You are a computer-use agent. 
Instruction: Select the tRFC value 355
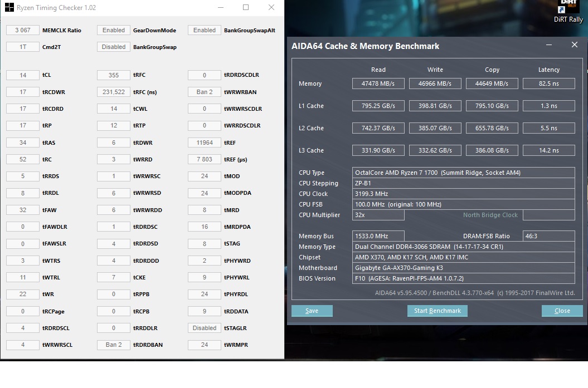(114, 75)
